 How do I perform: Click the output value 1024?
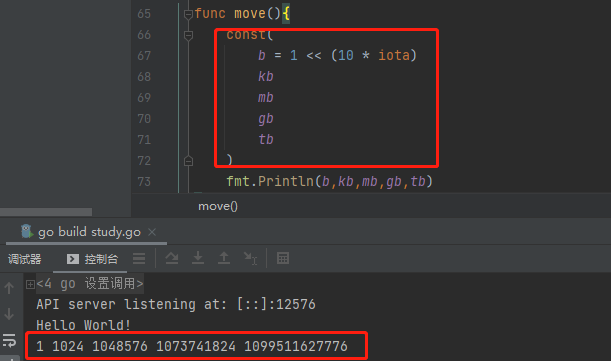[x=68, y=346]
